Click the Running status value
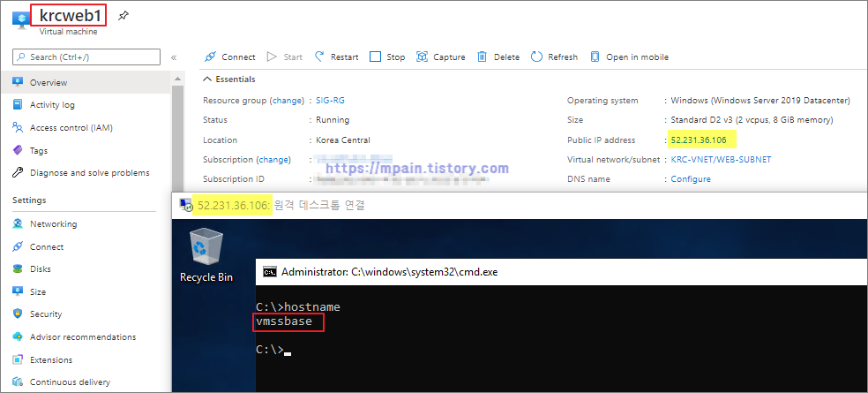 pos(333,120)
